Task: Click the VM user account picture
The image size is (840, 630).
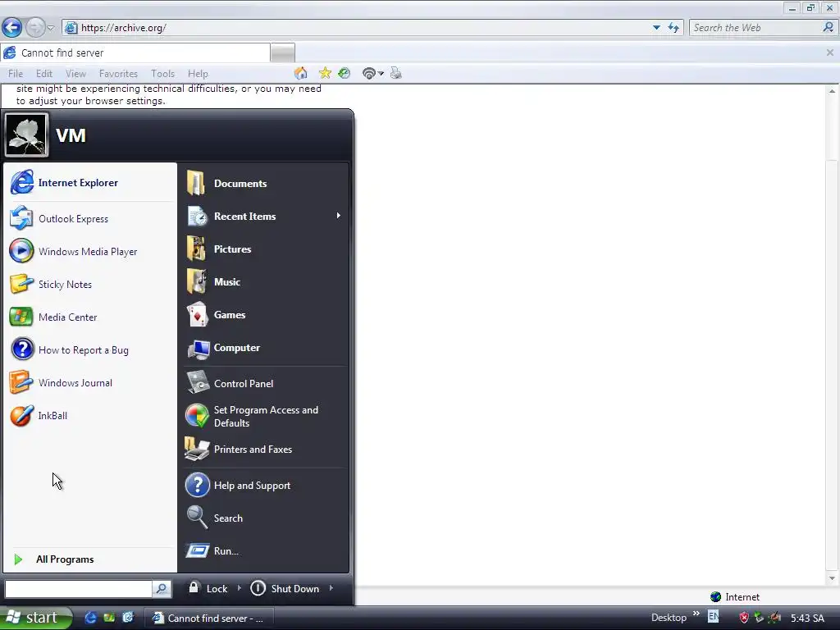Action: [x=26, y=135]
